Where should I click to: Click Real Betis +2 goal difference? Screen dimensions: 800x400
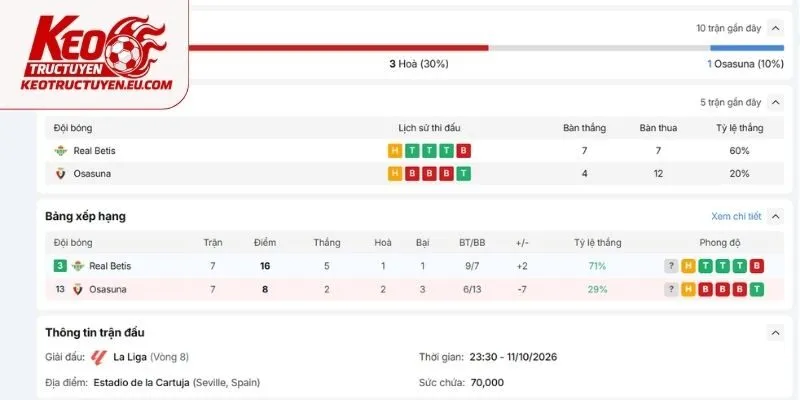pos(521,266)
